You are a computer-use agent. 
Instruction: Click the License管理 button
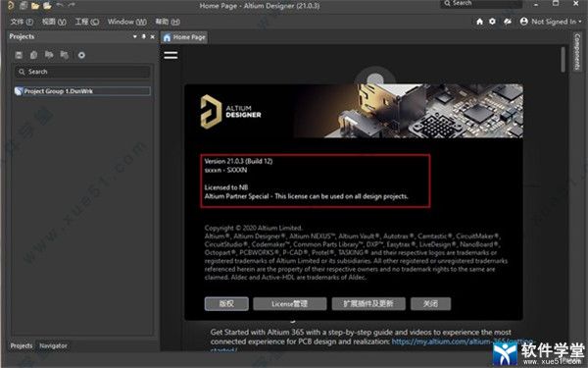289,304
